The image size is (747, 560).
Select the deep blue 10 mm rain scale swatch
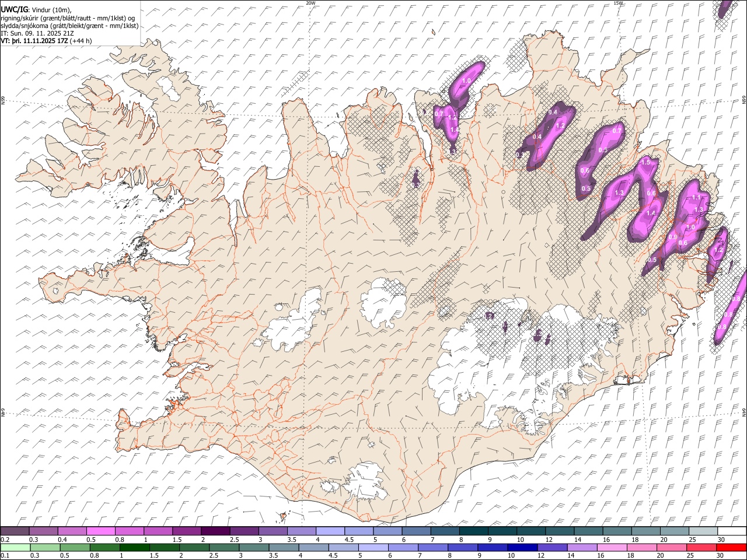coord(522,548)
